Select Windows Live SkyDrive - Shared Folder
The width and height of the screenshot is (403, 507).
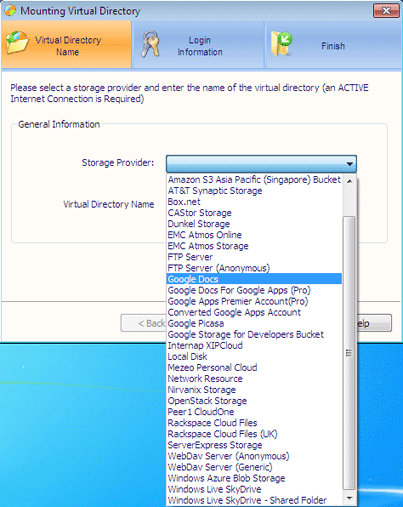tap(254, 500)
